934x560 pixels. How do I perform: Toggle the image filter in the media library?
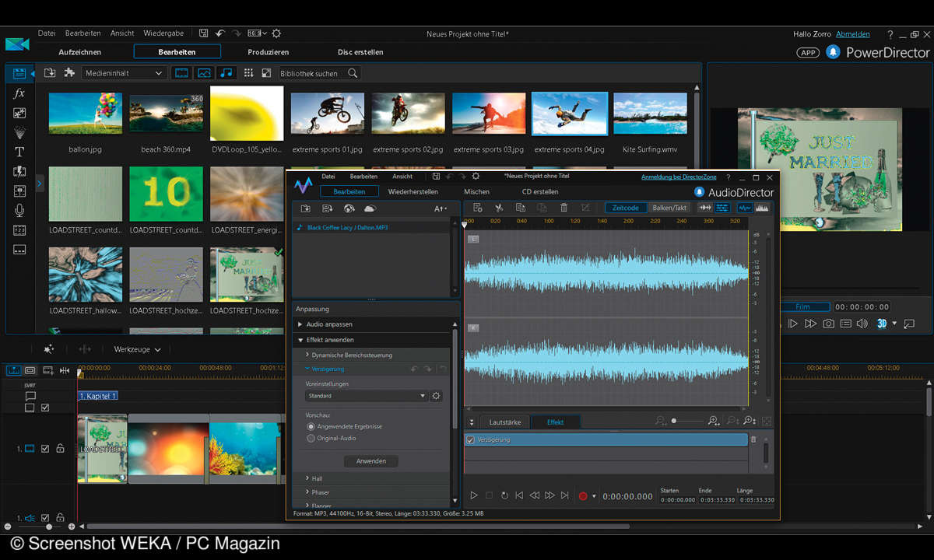(204, 73)
